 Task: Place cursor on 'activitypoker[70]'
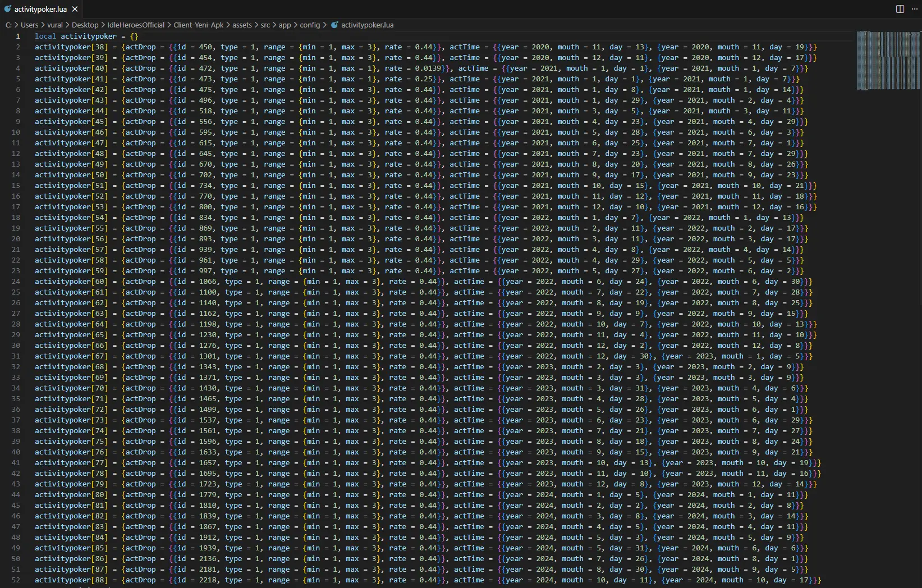pos(71,388)
